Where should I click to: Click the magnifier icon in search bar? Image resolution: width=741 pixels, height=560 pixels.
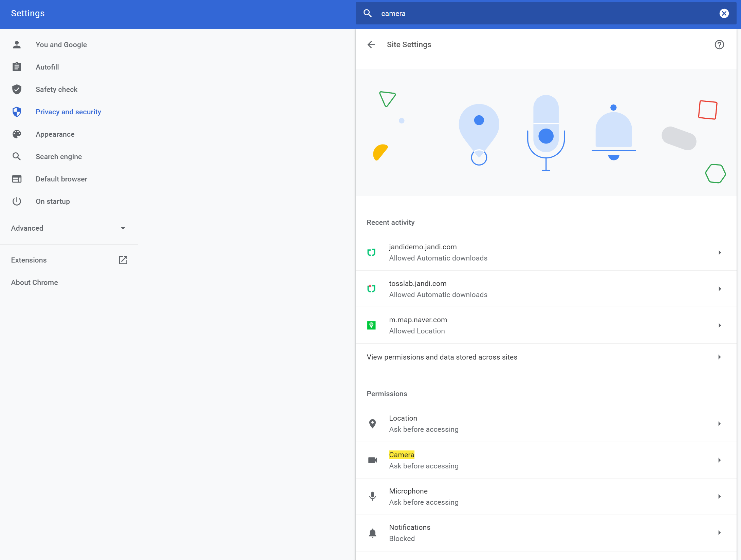(x=368, y=13)
